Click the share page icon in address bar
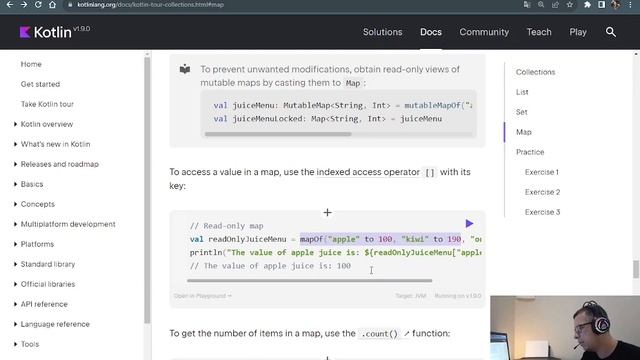Viewport: 640px width, 360px height. pyautogui.click(x=556, y=5)
